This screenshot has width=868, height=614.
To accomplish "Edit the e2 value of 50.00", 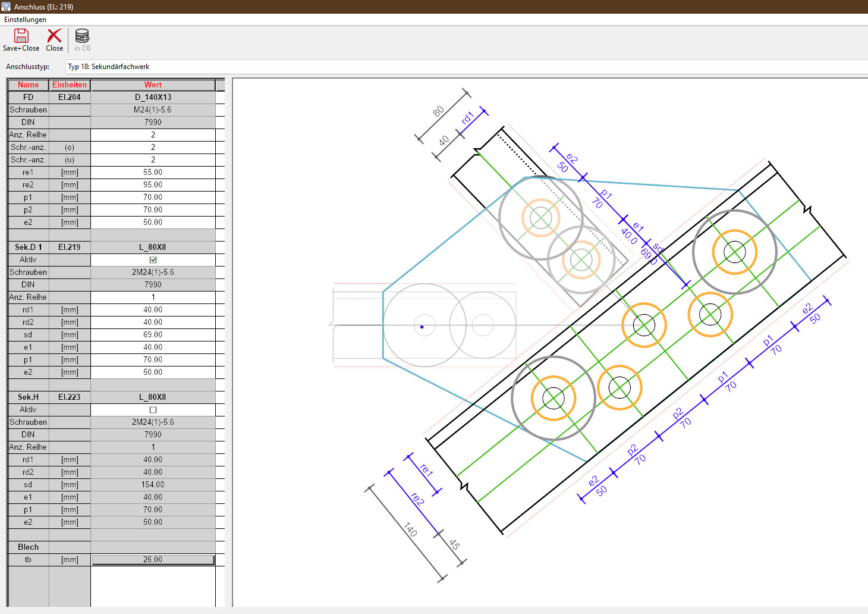I will click(153, 222).
